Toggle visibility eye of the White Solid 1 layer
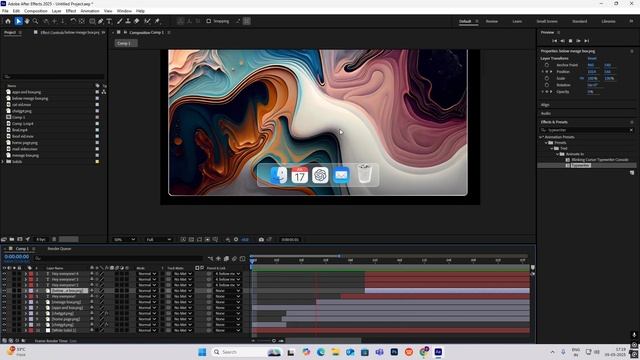The image size is (640, 360). (4, 330)
